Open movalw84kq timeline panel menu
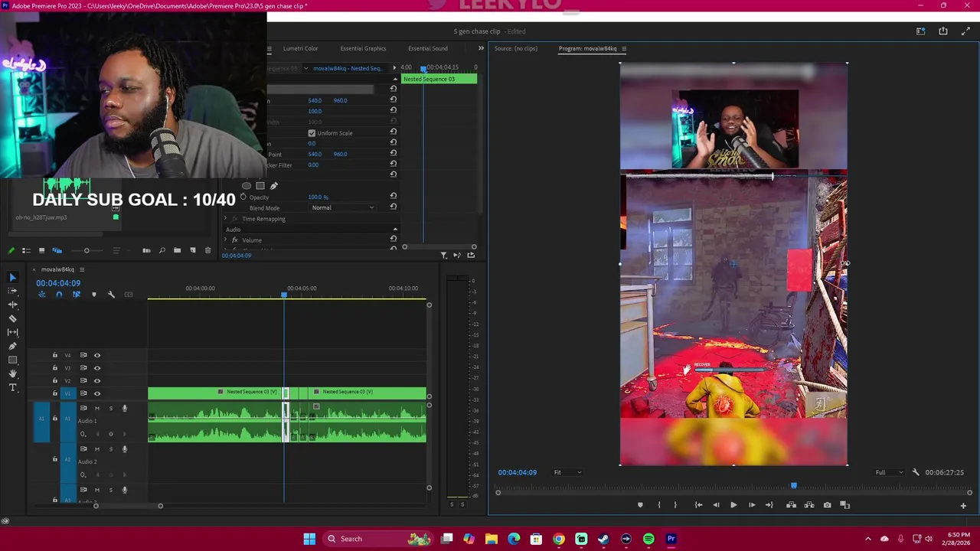 tap(82, 269)
